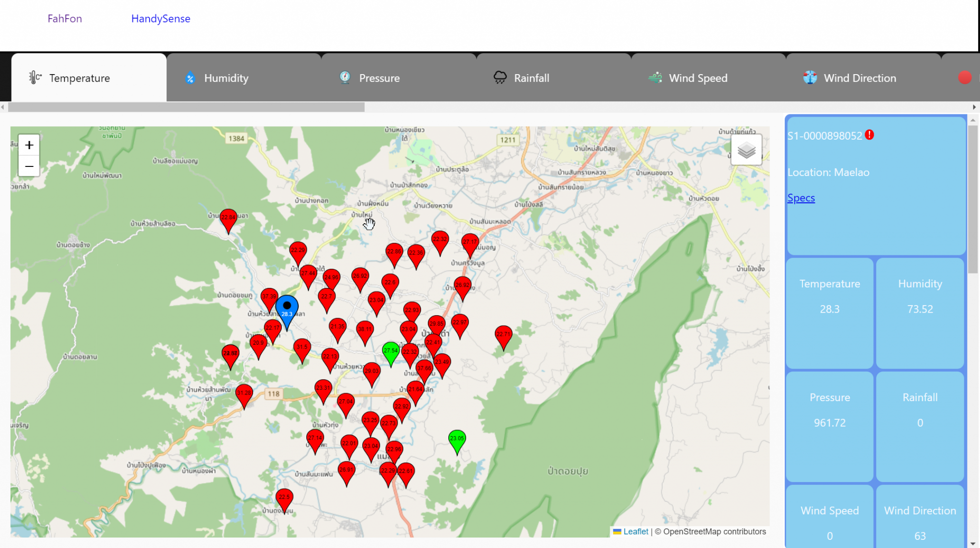Click the FahFon link

(x=65, y=19)
